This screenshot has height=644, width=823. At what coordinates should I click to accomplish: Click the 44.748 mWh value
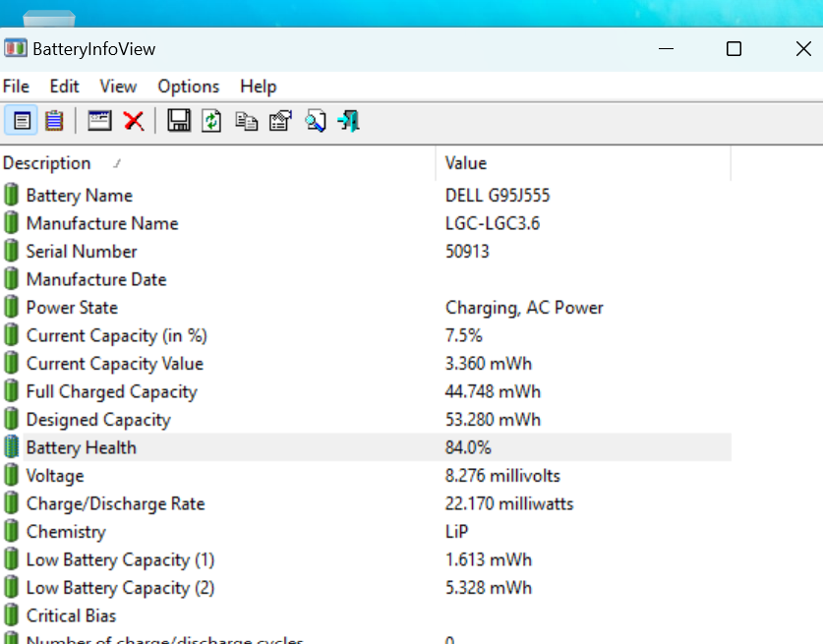[493, 391]
